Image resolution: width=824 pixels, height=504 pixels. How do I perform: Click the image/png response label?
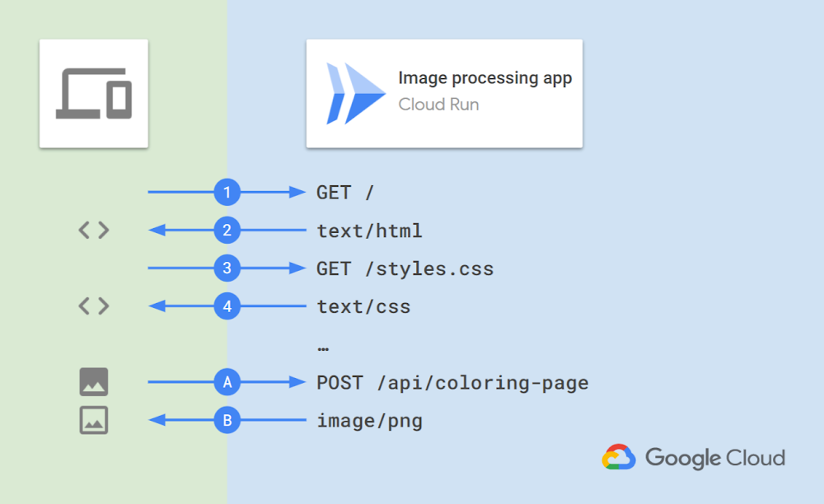pos(368,420)
